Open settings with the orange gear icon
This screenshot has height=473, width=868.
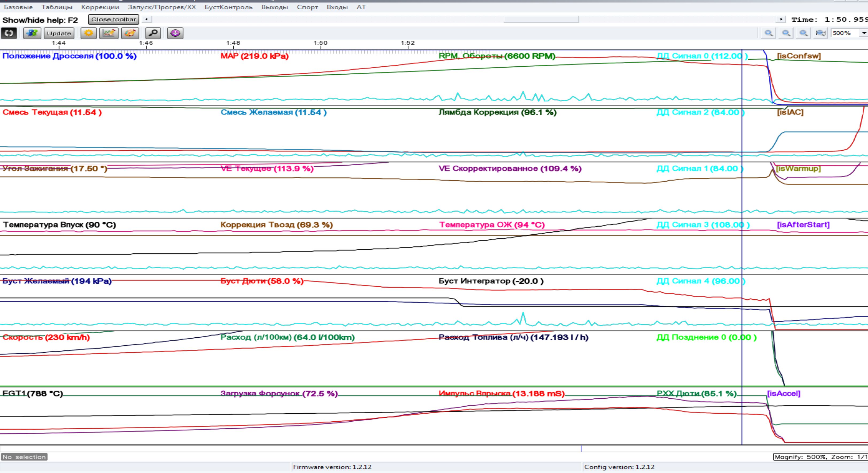pos(89,33)
